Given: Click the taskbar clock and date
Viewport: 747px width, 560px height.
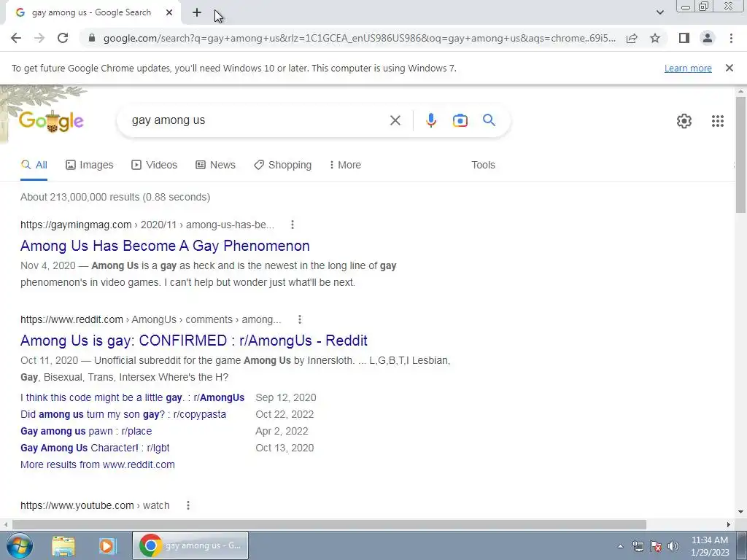Looking at the screenshot, I should click(710, 546).
